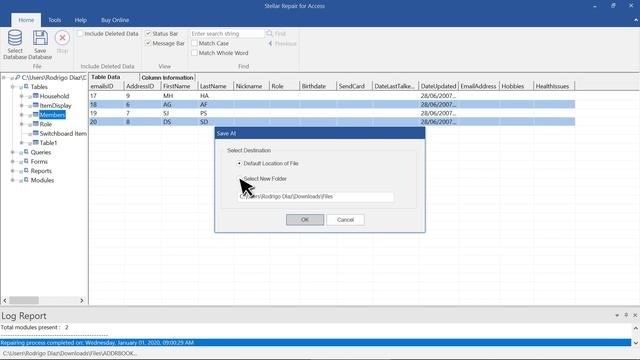The image size is (640, 360).
Task: Click the Previous arrow icon
Action: click(270, 43)
